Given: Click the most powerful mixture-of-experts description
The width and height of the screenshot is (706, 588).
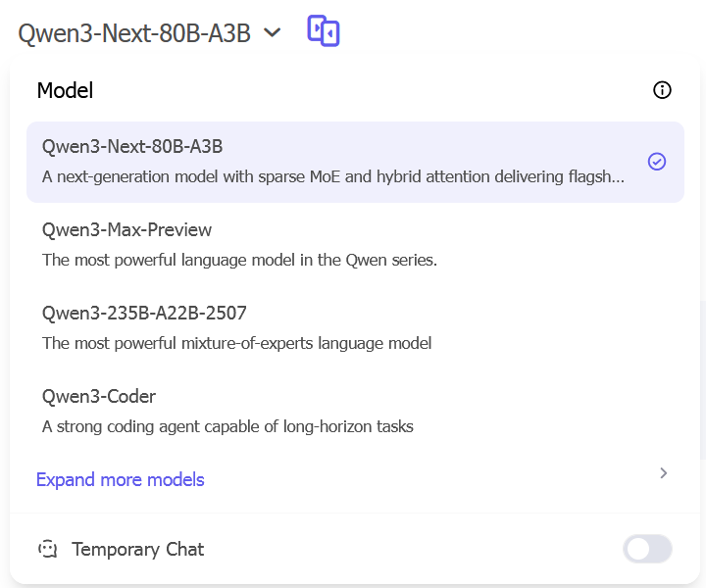Looking at the screenshot, I should [x=236, y=343].
